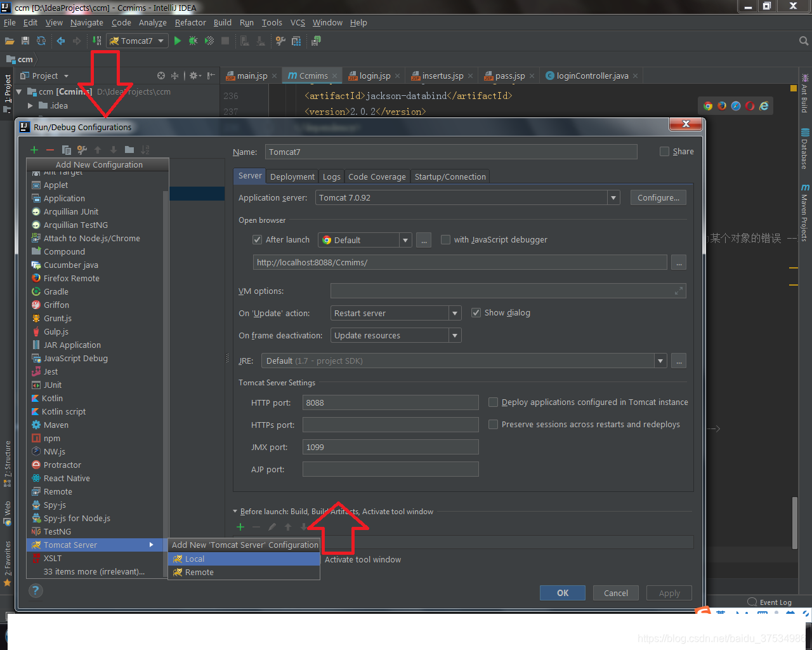Viewport: 812px width, 650px height.
Task: Click the OK button
Action: pos(563,593)
